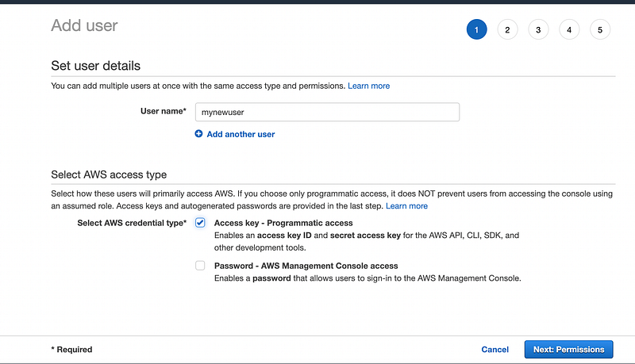
Task: Click the Set user details heading
Action: [x=95, y=66]
